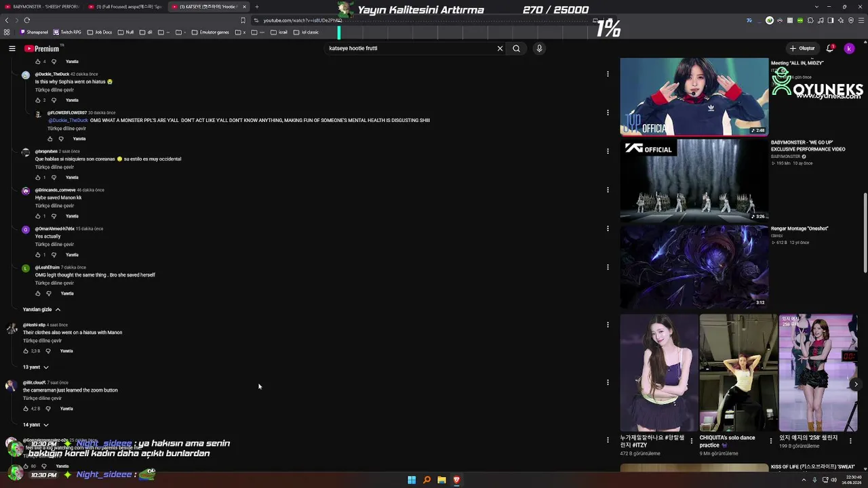868x488 pixels.
Task: Open the 'BABYMONSTER - WE GO UP' title
Action: [808, 146]
